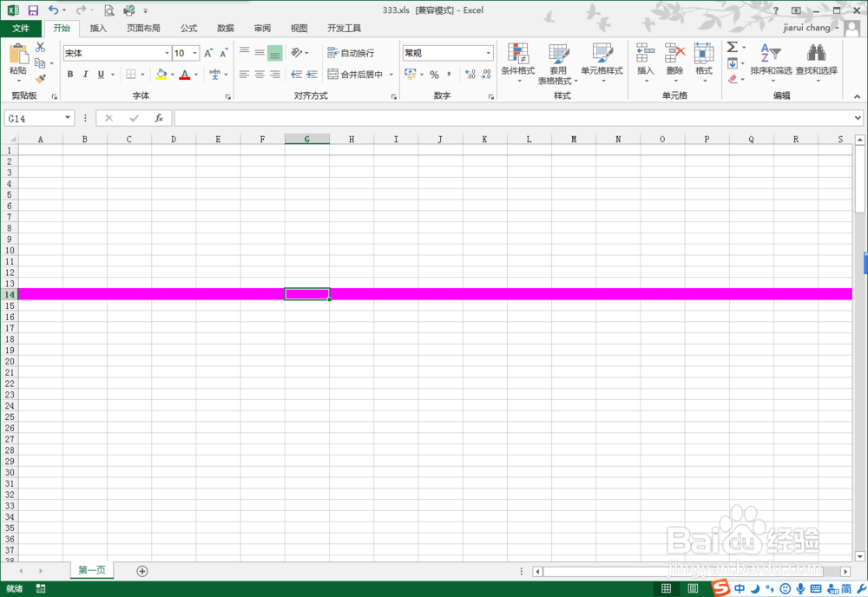This screenshot has width=868, height=597.
Task: Undo the last action
Action: 53,10
